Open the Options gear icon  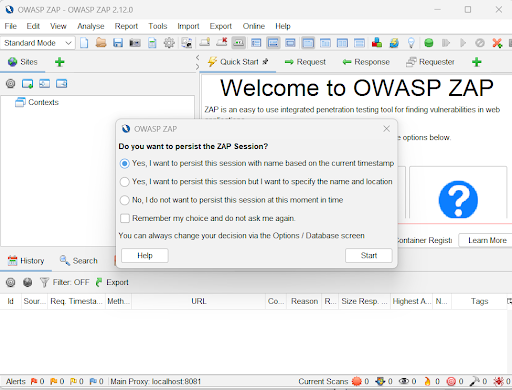pos(169,43)
